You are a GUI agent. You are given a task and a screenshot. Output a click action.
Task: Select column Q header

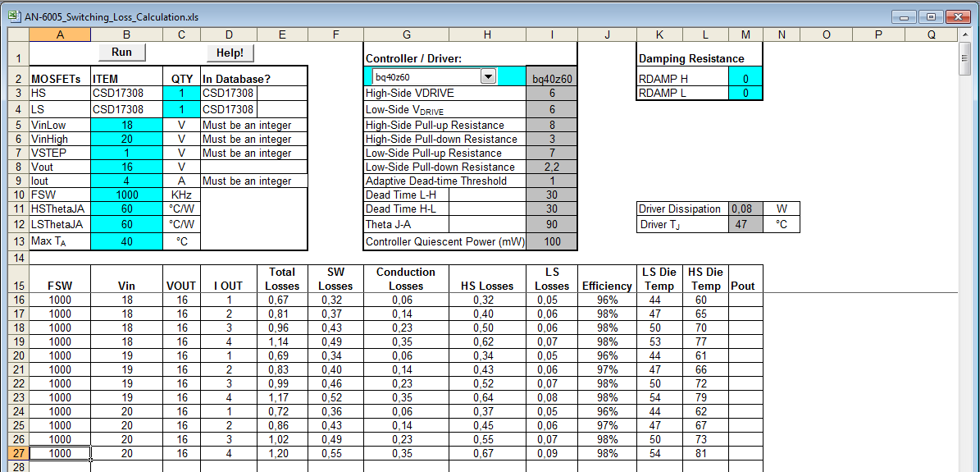[932, 35]
